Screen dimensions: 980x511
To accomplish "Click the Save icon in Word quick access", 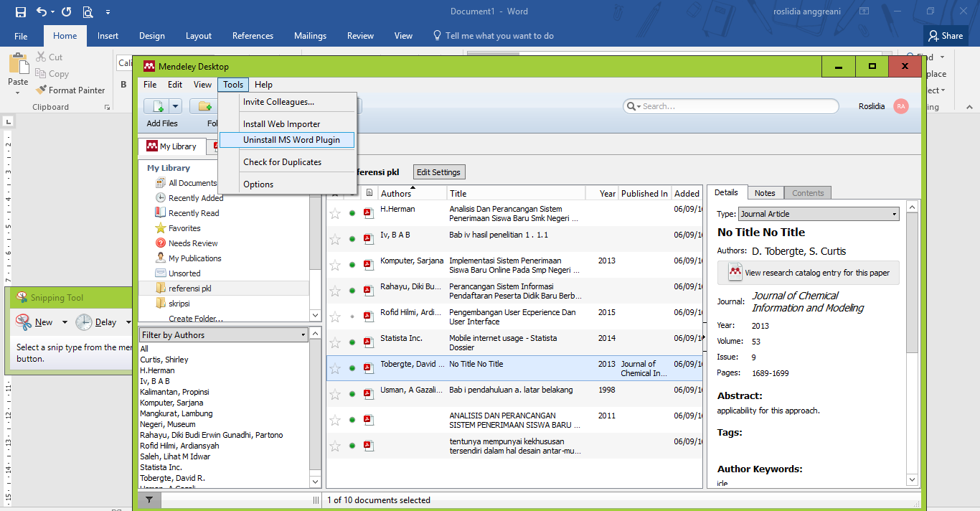I will [20, 11].
